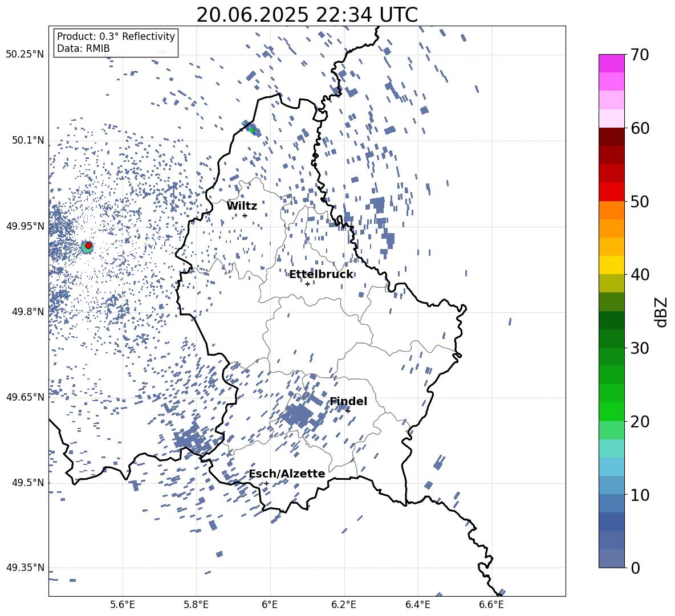The height and width of the screenshot is (616, 675).
Task: Click the 0 colorbar tick label
Action: (x=635, y=568)
